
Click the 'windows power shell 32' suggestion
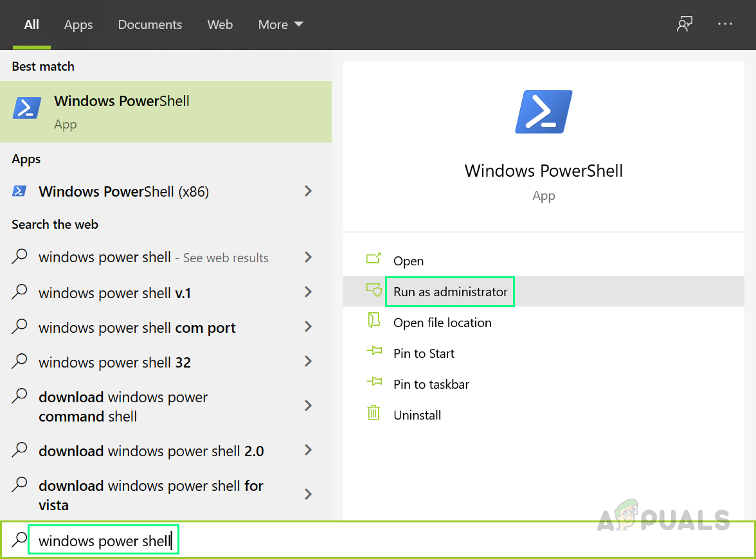click(166, 362)
